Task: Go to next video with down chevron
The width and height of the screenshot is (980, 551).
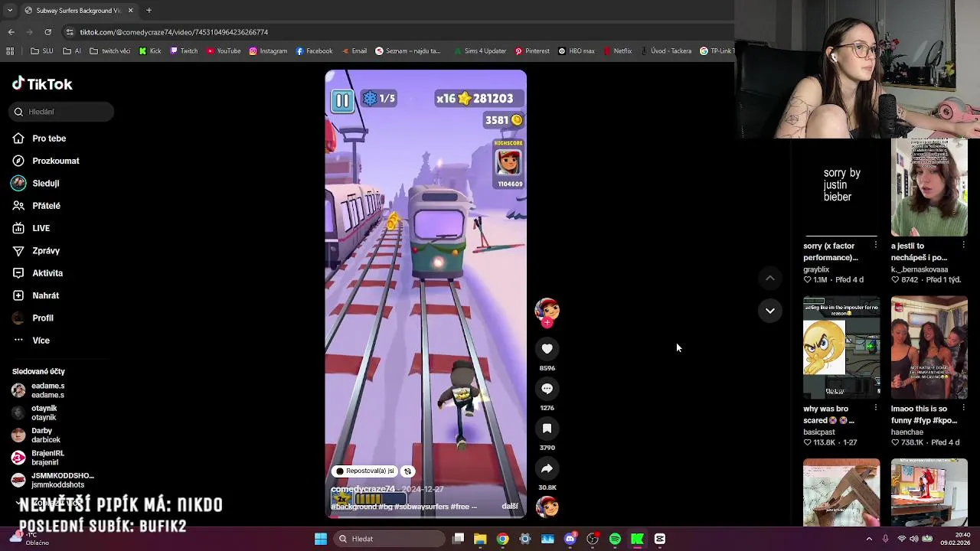Action: (x=769, y=311)
